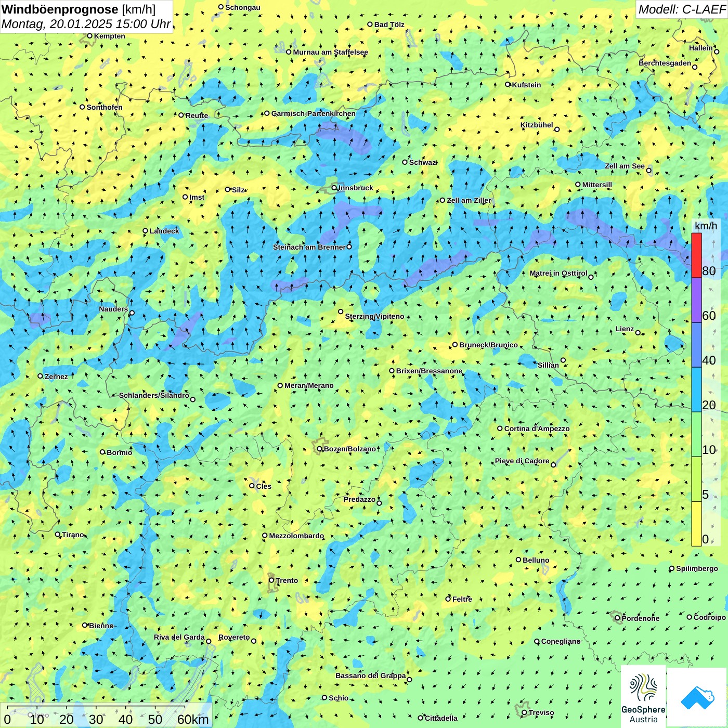Click the Steinach am Brenner label

click(309, 247)
